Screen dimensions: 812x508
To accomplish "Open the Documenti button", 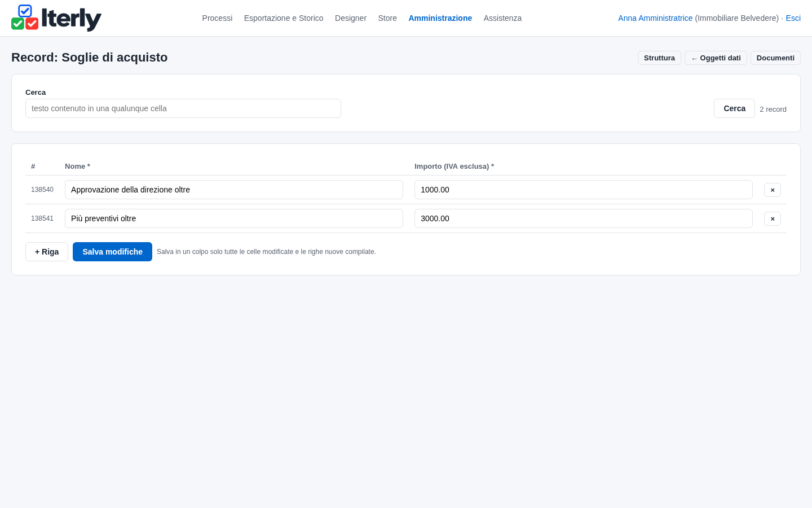I will (x=775, y=58).
